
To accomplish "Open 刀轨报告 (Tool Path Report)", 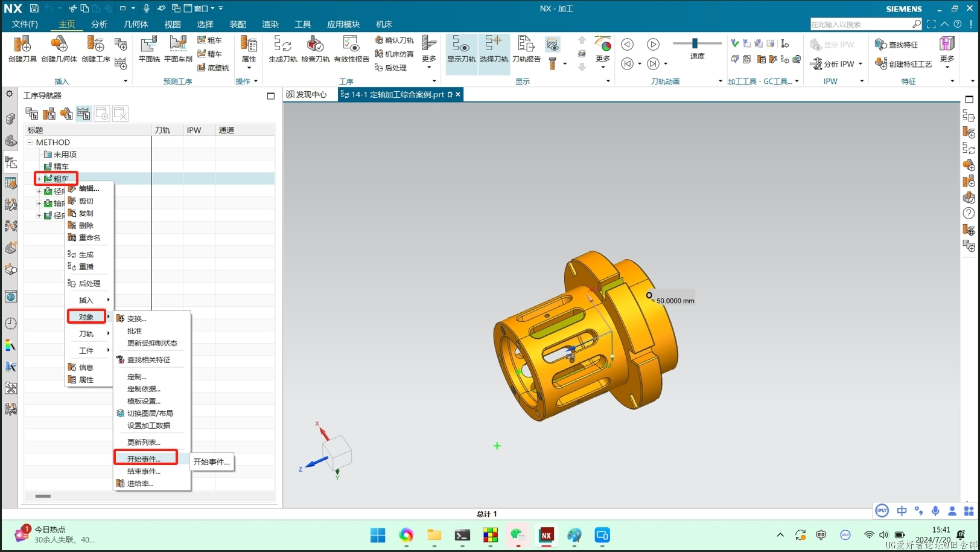I will tap(526, 49).
